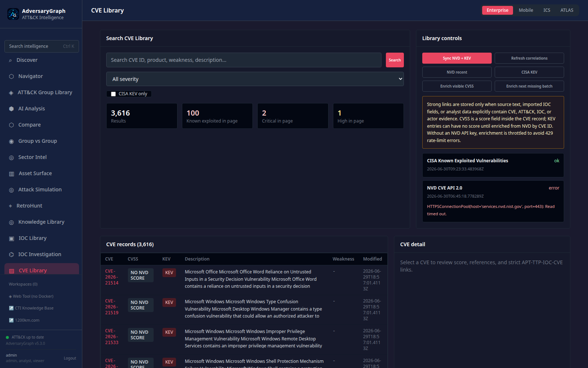
Task: Click Workspaces (0) in the sidebar
Action: point(23,284)
